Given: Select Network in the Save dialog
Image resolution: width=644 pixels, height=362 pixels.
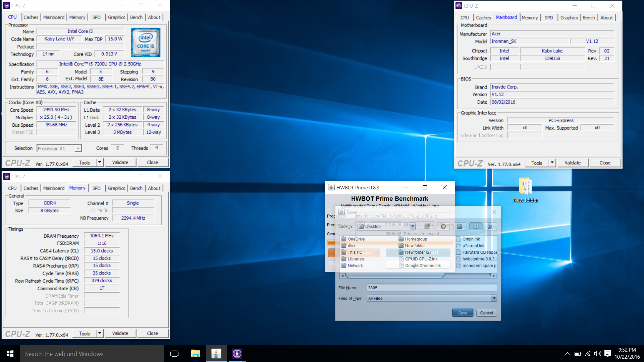Looking at the screenshot, I should [x=352, y=265].
